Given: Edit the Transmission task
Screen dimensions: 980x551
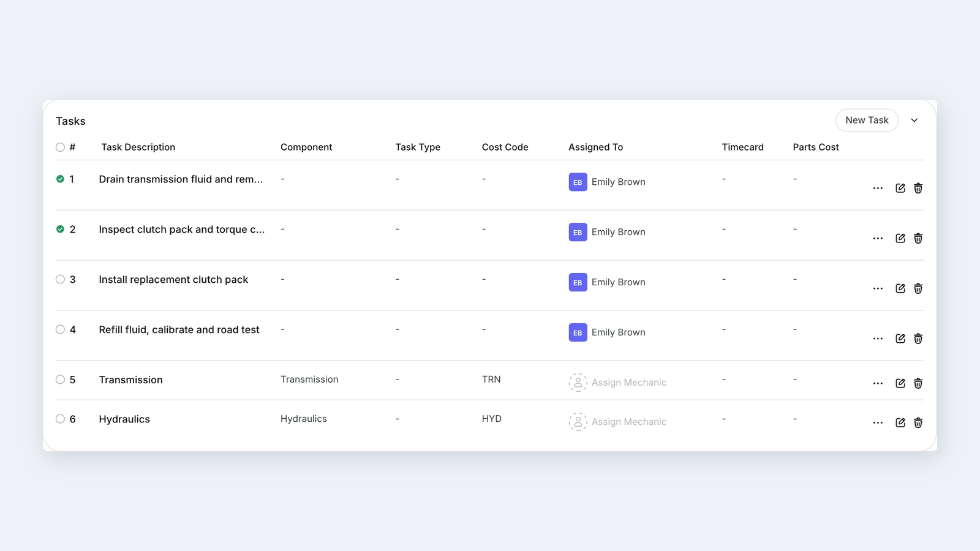Looking at the screenshot, I should tap(900, 383).
